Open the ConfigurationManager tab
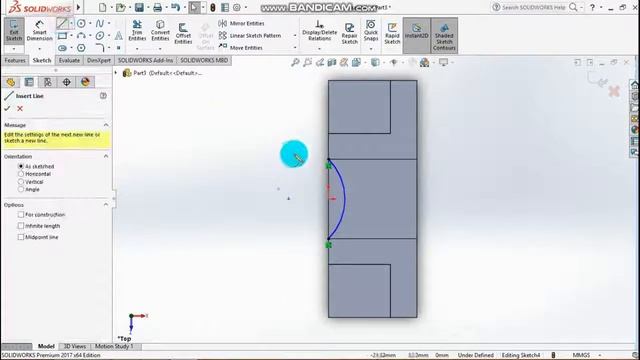Image resolution: width=640 pixels, height=360 pixels. pyautogui.click(x=48, y=82)
